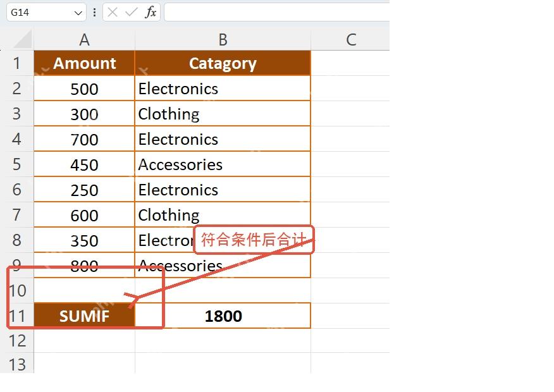Click the three-dot formula bar handle
The image size is (554, 392).
tap(94, 13)
